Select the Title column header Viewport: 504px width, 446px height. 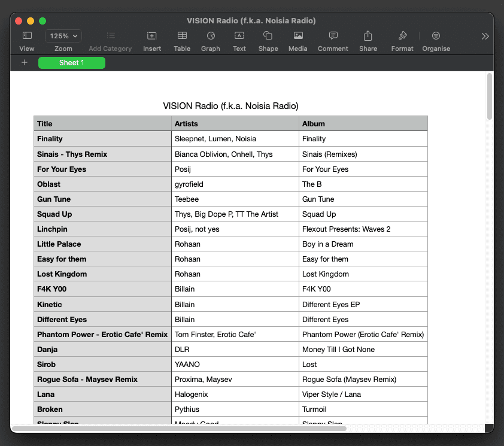point(102,123)
